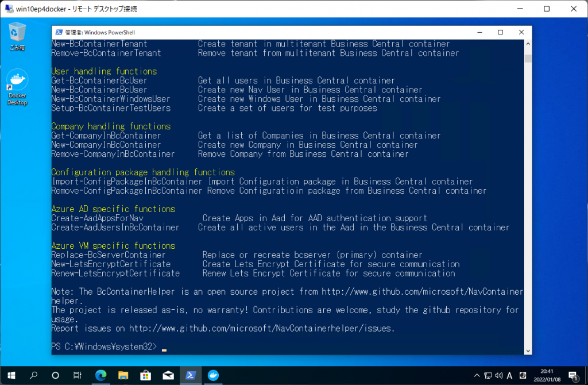Click 'Import-ConfigPackageInBcContainer' text
Screen dimensions: 588x385
pos(127,182)
